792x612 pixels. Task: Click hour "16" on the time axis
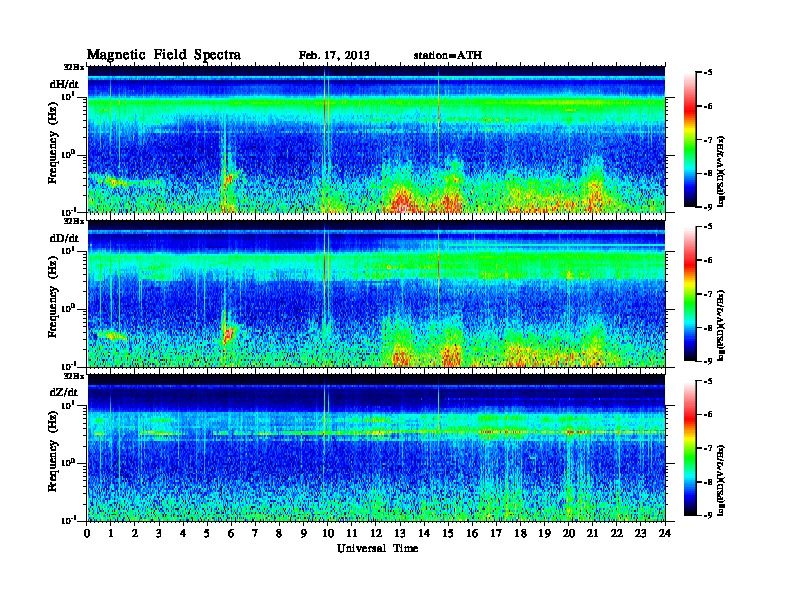click(x=472, y=533)
